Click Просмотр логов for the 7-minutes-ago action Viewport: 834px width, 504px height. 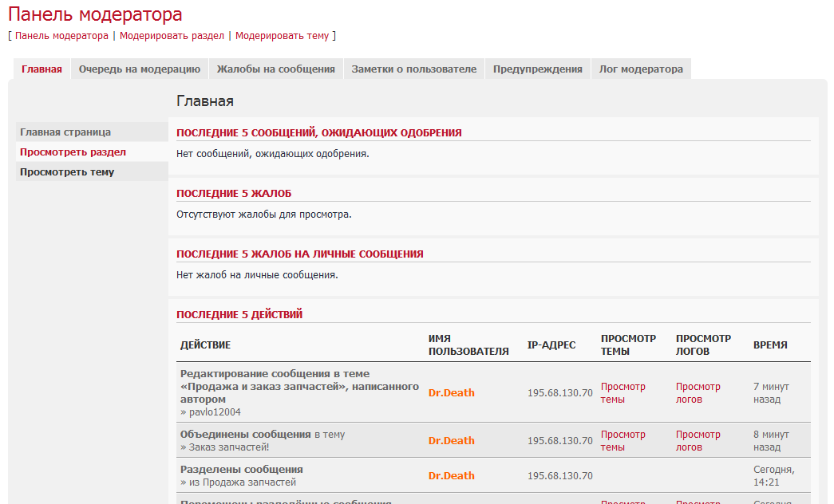pos(698,392)
